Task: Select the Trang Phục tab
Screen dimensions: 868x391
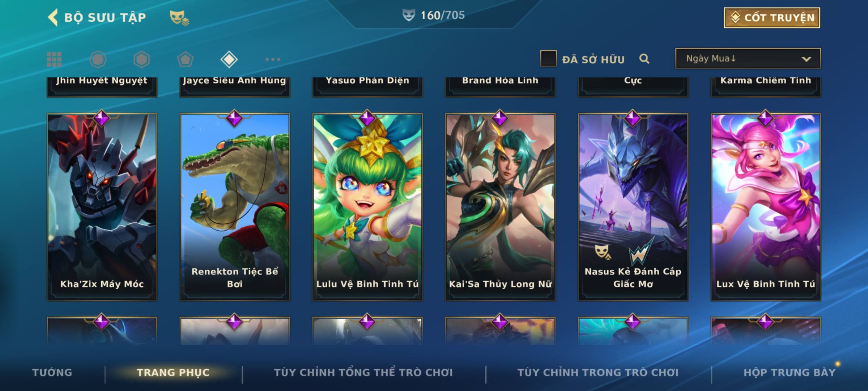Action: pyautogui.click(x=173, y=373)
